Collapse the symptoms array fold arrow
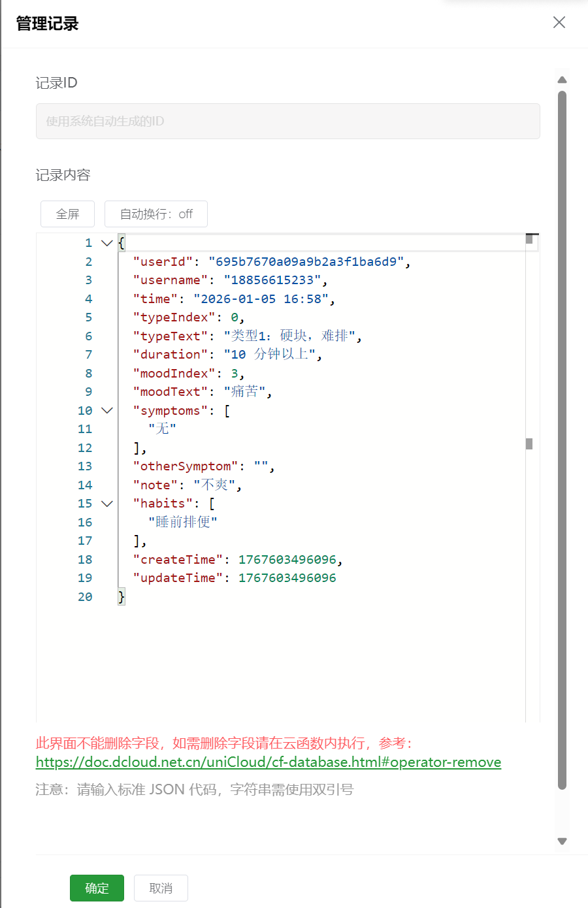This screenshot has height=908, width=588. point(107,410)
